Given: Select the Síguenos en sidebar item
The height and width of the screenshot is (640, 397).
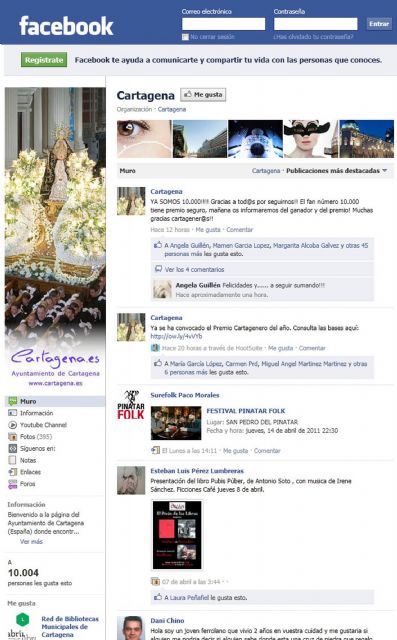Looking at the screenshot, I should click(x=38, y=449).
